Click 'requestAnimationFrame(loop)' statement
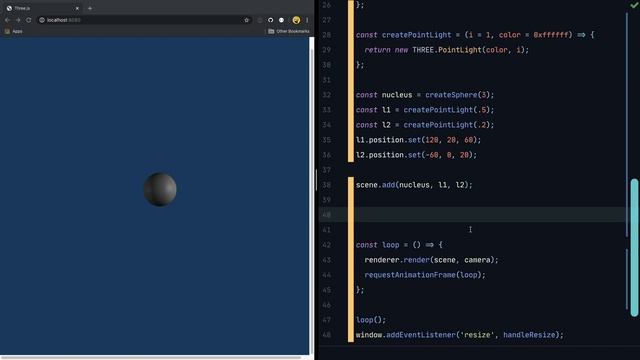 point(425,275)
